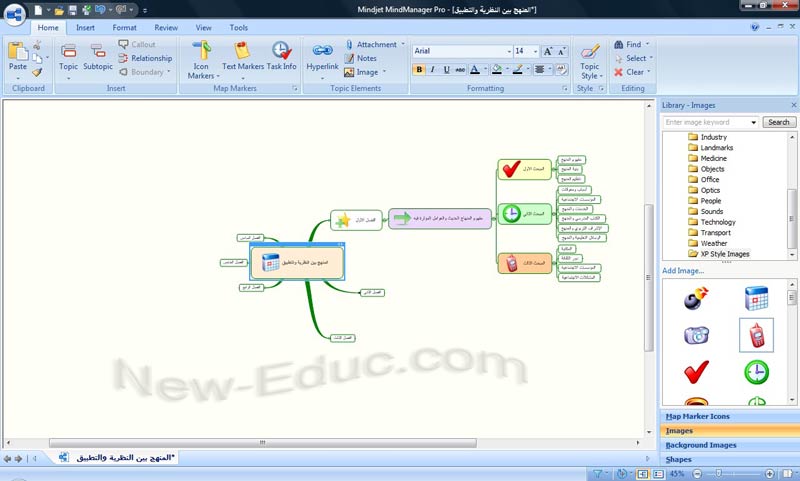
Task: Open Background Images pane
Action: point(729,445)
